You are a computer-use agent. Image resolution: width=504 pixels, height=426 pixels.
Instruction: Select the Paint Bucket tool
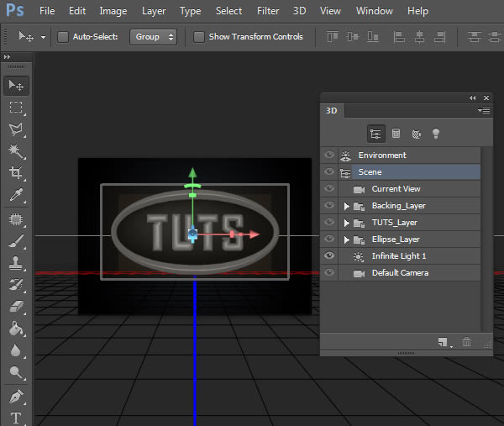pos(16,329)
